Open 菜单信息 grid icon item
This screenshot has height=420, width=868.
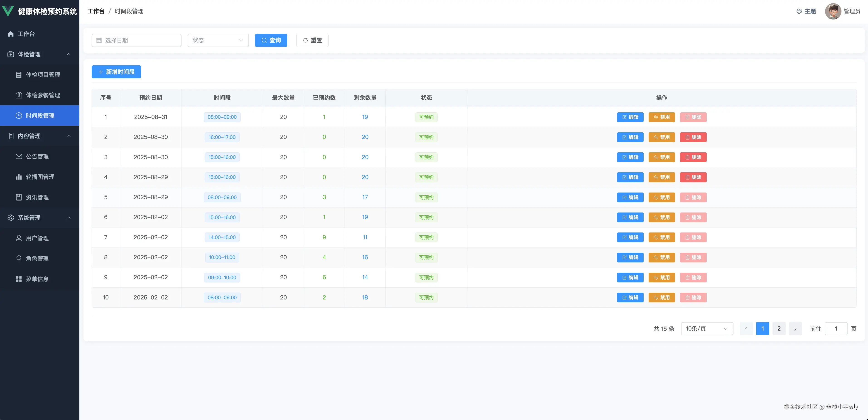[37, 279]
